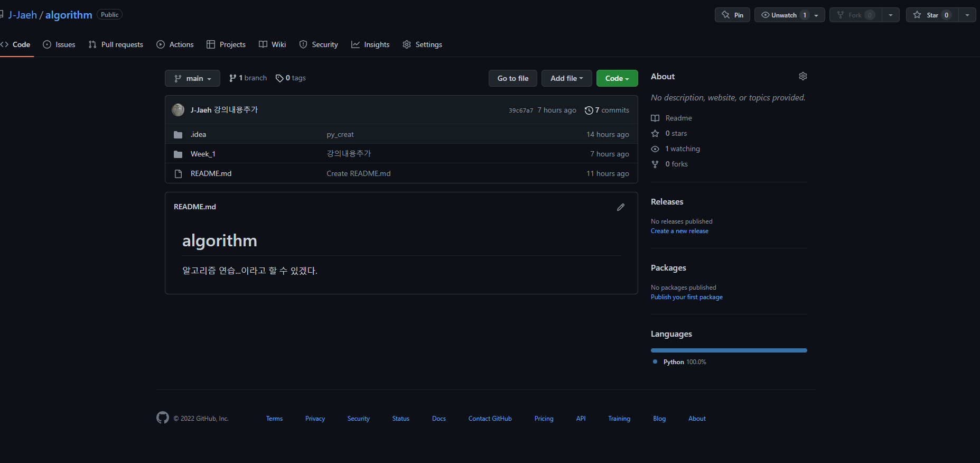Pin the repository using Pin button
Image resolution: width=980 pixels, height=463 pixels.
tap(732, 15)
